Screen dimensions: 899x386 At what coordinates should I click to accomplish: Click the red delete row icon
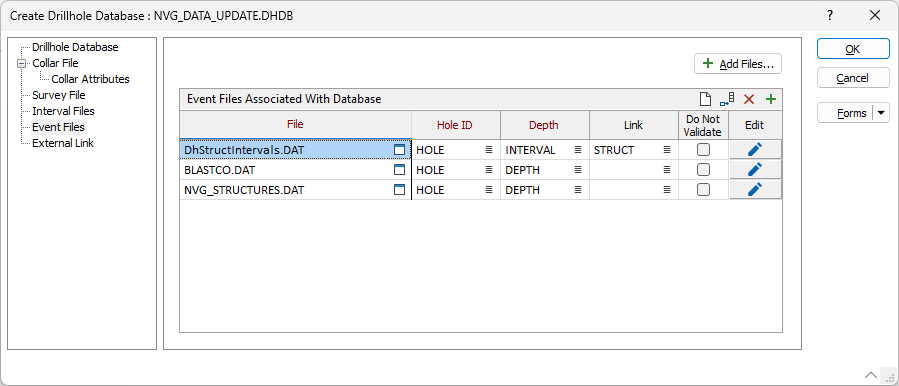tap(749, 99)
